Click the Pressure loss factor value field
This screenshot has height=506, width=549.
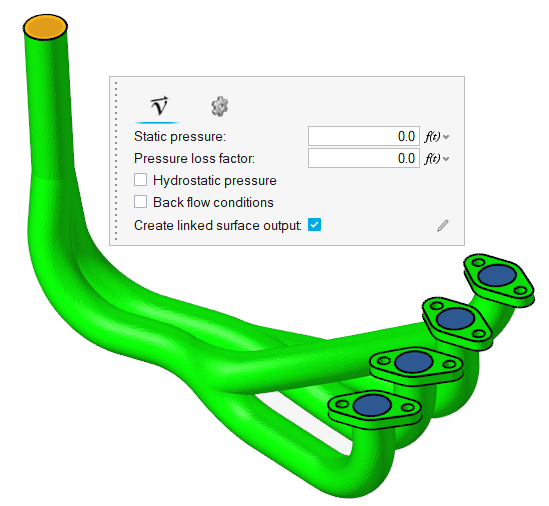[x=364, y=158]
